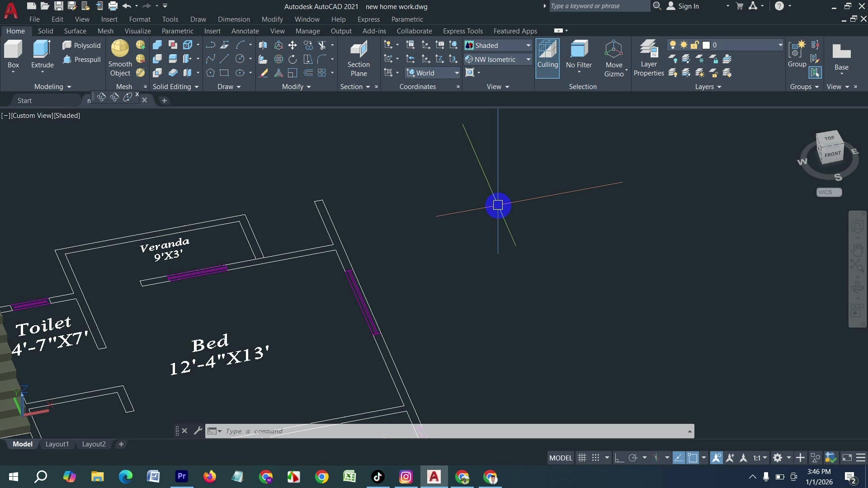Open the viewport [Custom View] control label
The image size is (868, 488).
[x=32, y=115]
